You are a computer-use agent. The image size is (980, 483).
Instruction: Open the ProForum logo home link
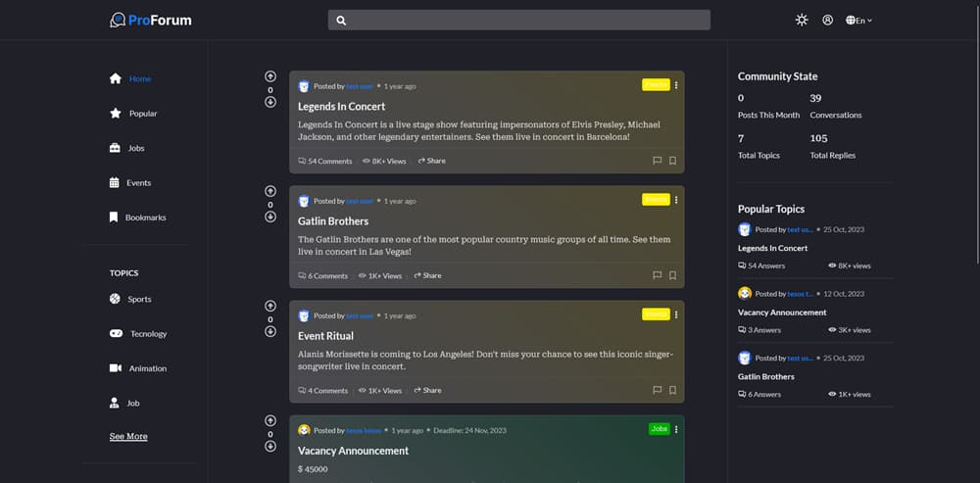point(151,20)
